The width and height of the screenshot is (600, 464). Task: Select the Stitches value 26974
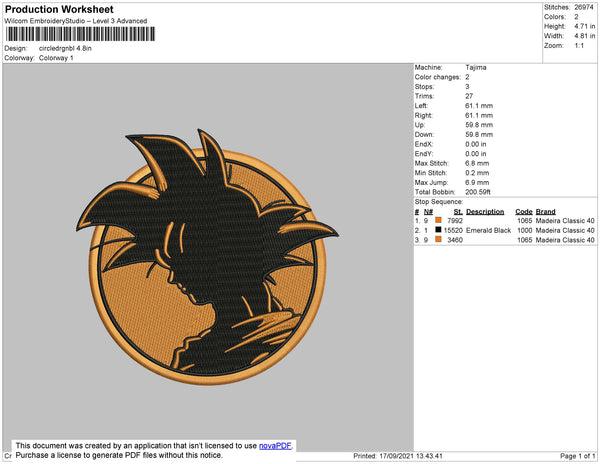(584, 7)
